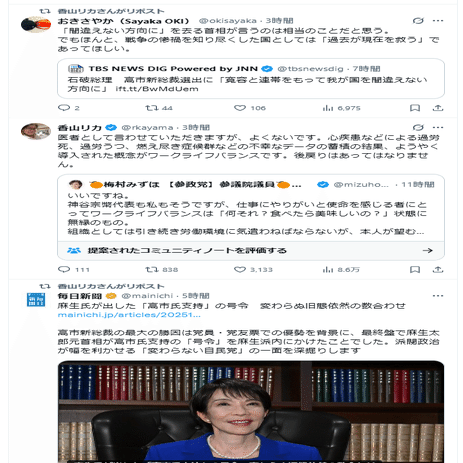This screenshot has width=463, height=463.
Task: Bookmark the Sayaka OKI post
Action: [x=415, y=108]
